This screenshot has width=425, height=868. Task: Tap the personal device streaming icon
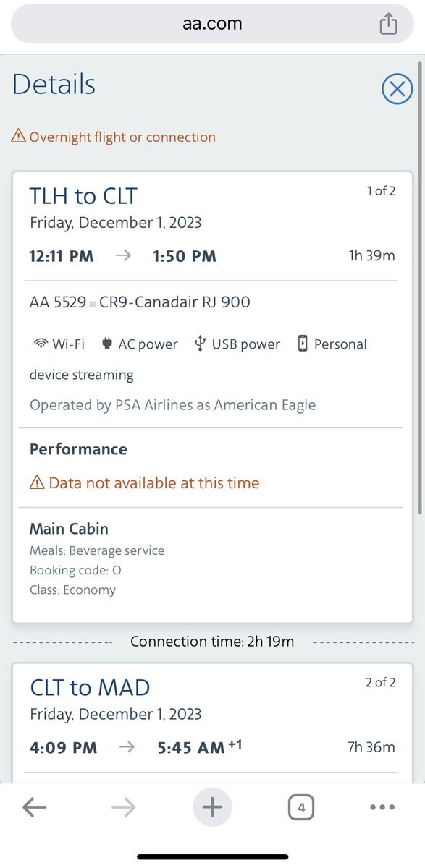click(303, 344)
